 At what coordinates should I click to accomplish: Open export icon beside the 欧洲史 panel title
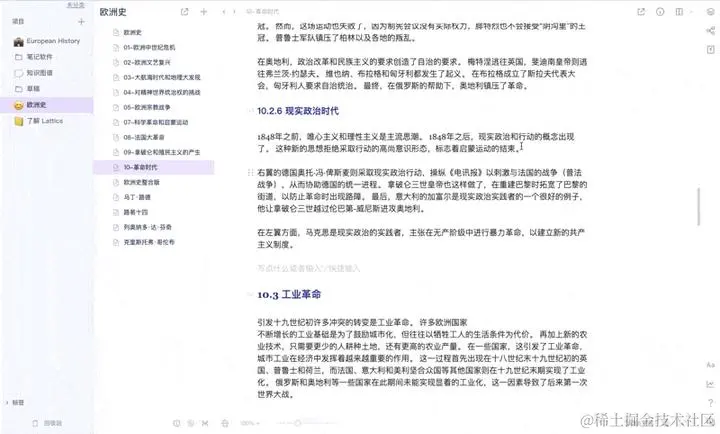click(x=185, y=12)
